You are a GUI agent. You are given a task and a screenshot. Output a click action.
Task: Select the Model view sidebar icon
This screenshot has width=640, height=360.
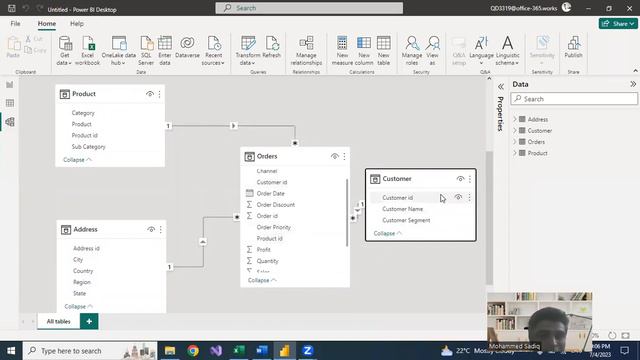point(10,122)
